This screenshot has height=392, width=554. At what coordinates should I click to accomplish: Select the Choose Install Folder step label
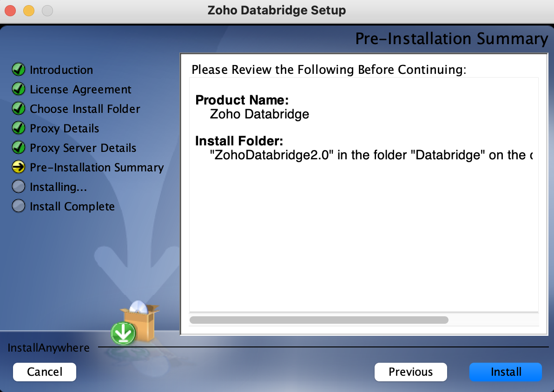coord(85,109)
